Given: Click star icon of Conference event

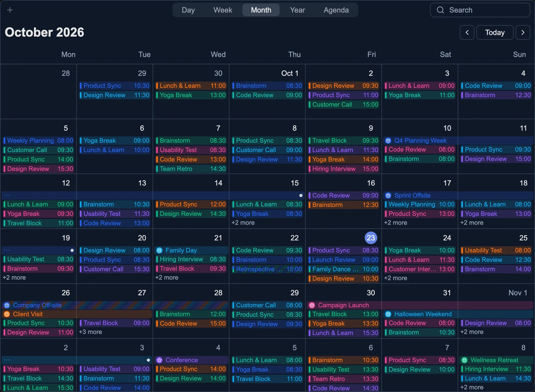Looking at the screenshot, I should pos(159,360).
